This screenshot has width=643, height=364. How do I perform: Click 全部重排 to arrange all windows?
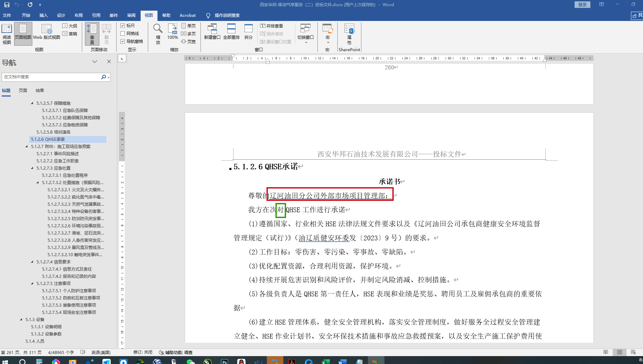click(231, 32)
